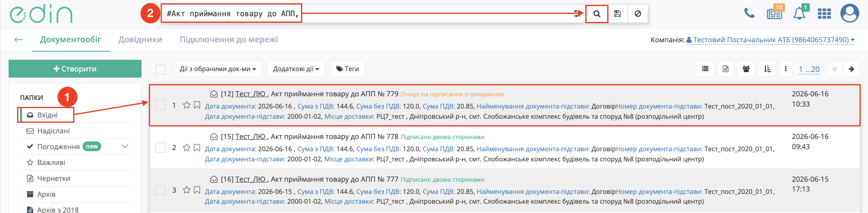Click timestamp '2026-06-15 17:13'
Screen dimensions: 868x213
tap(810, 184)
